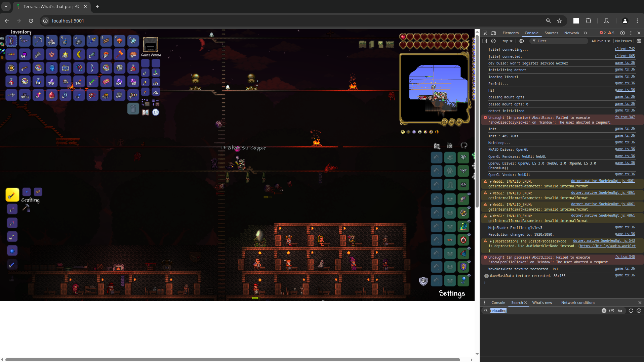Select the highlighted yellow crafting recipe
This screenshot has width=644, height=362.
point(12,195)
